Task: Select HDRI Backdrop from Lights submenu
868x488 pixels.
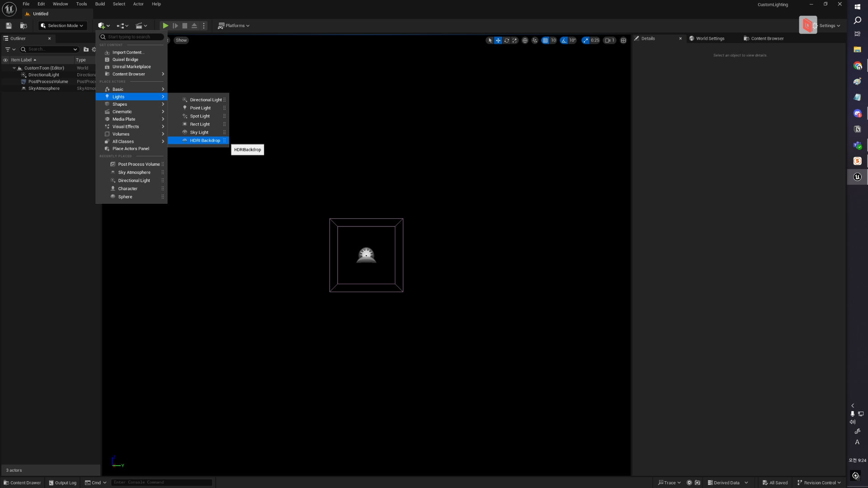Action: 205,141
